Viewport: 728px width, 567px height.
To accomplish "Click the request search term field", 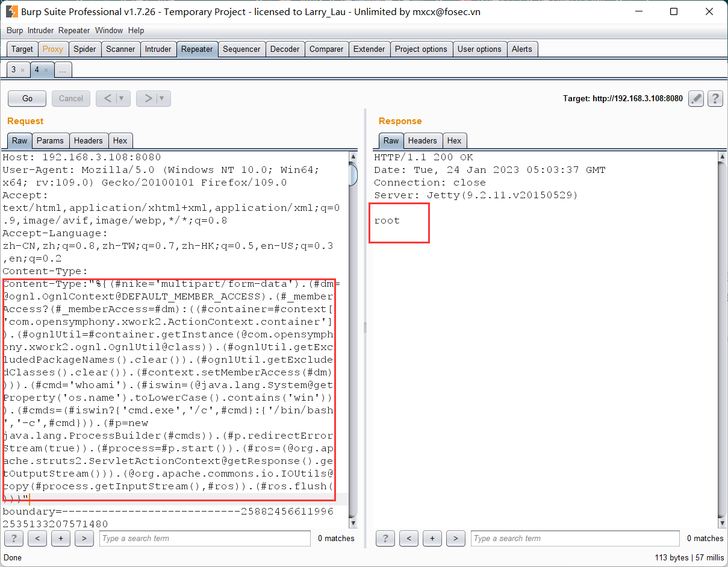I will pos(205,538).
